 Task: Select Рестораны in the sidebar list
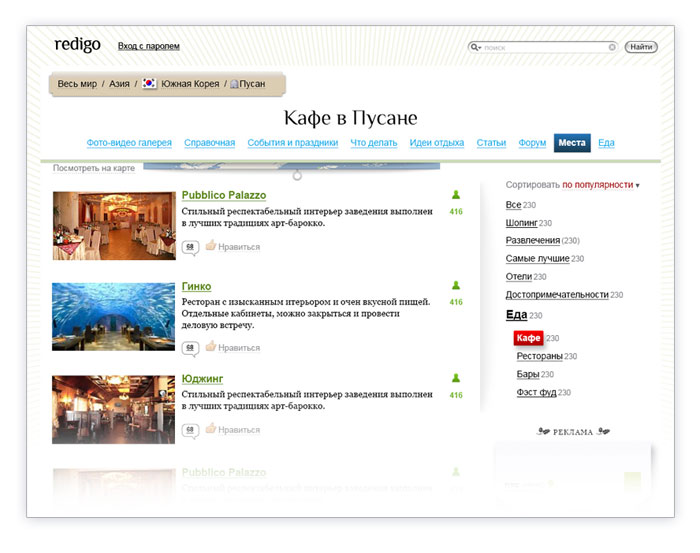[539, 356]
